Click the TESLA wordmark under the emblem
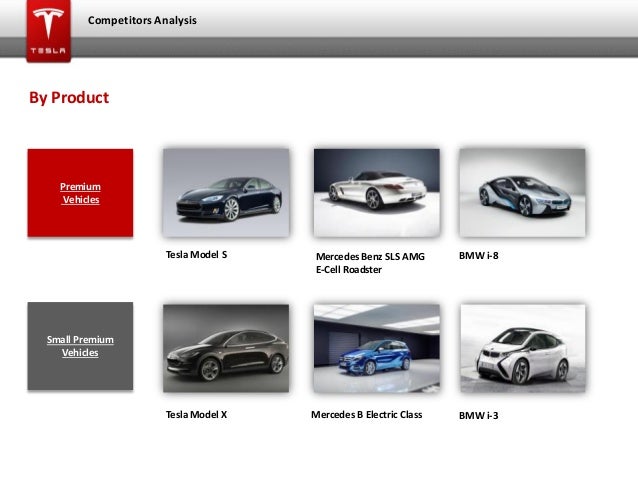Image resolution: width=638 pixels, height=479 pixels. pos(47,49)
